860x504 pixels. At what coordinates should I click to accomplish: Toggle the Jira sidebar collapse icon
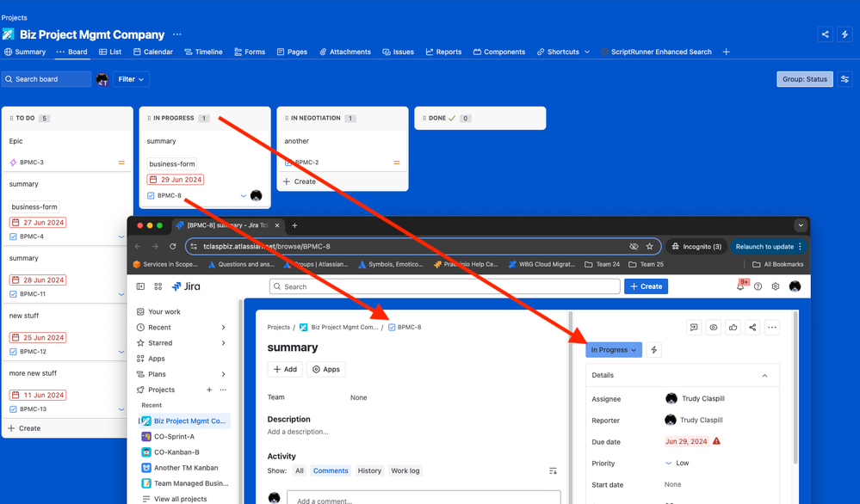140,286
